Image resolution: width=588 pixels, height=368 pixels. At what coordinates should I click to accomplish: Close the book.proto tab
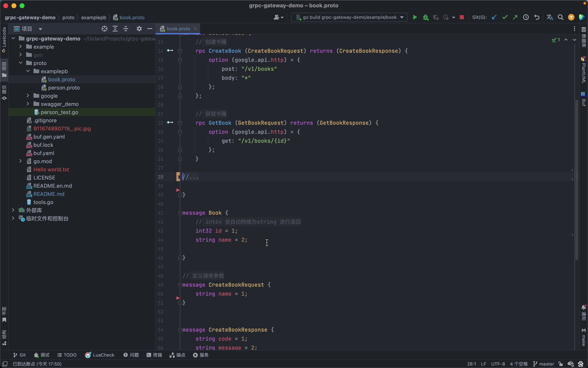[195, 29]
